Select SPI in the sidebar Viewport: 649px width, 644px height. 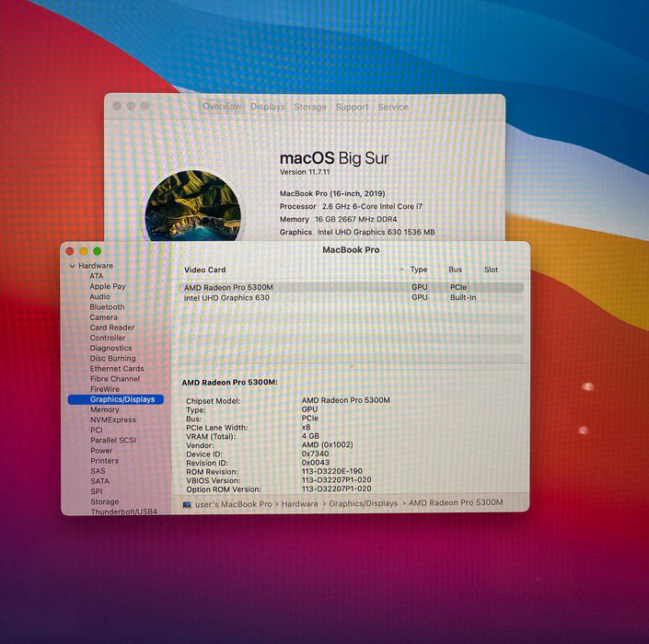click(x=97, y=492)
